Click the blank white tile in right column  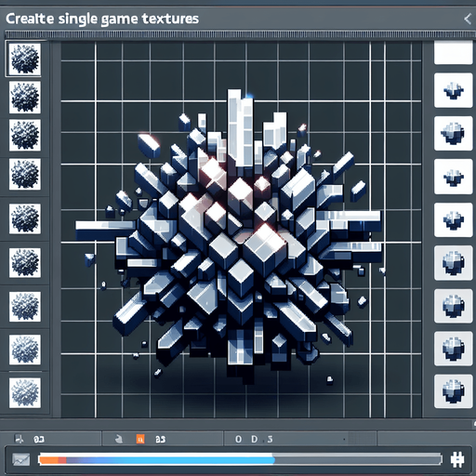[453, 53]
